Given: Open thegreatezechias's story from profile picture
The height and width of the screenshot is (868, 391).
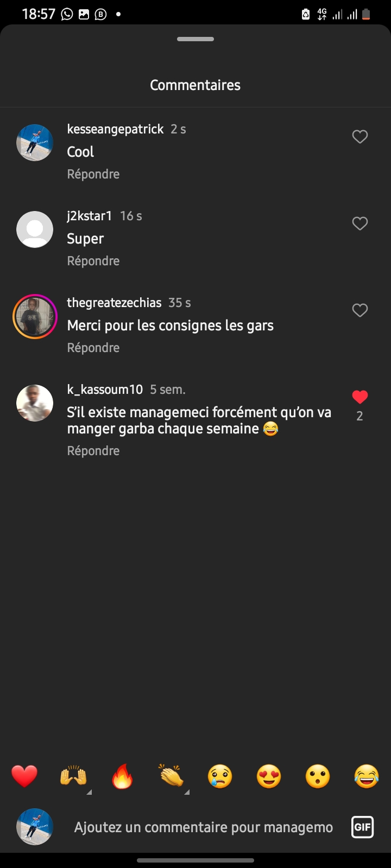Looking at the screenshot, I should (35, 316).
